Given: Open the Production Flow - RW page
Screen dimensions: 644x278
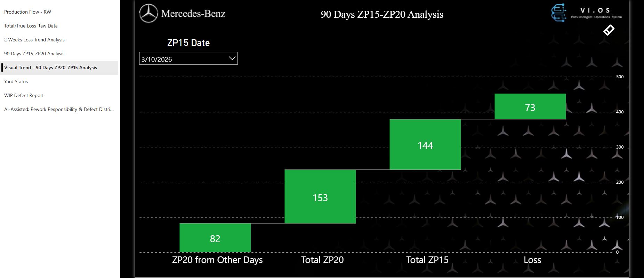Looking at the screenshot, I should (x=27, y=12).
